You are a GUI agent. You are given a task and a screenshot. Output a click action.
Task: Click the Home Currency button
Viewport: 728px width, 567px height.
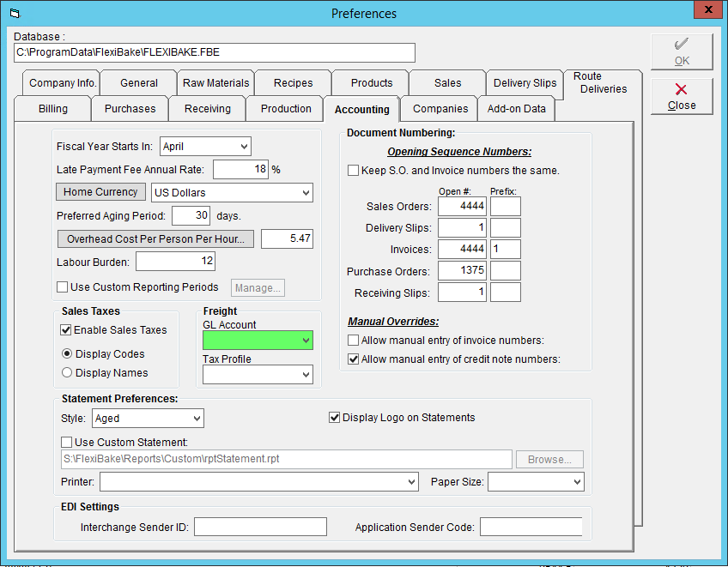click(100, 192)
